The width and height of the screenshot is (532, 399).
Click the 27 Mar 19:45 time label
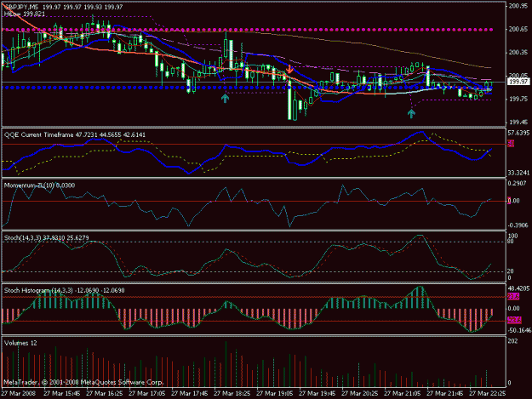(x=317, y=393)
